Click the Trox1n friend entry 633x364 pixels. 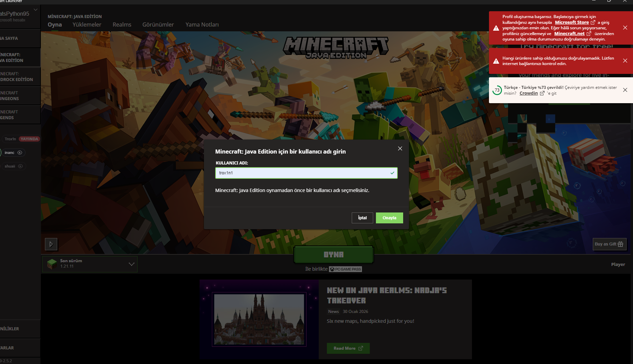pos(10,139)
